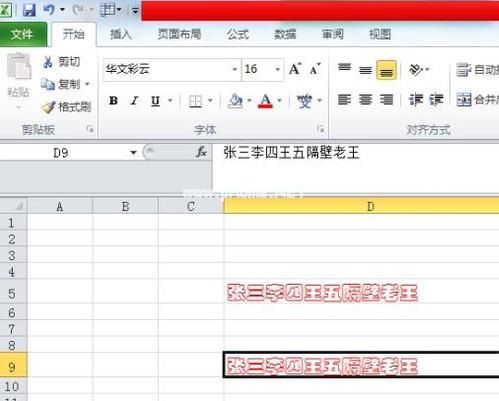Switch to the 插入 ribbon tab
499x401 pixels.
click(121, 34)
